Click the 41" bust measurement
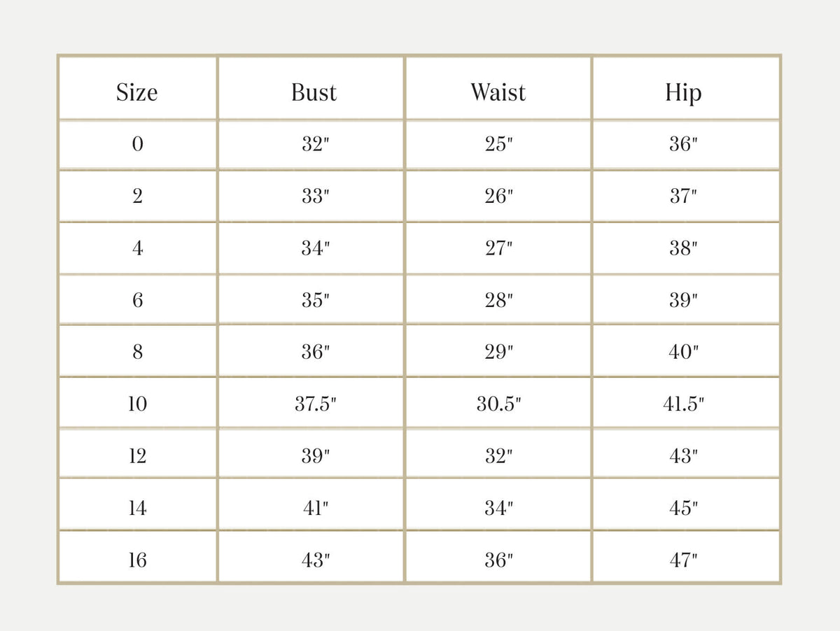 [x=315, y=508]
